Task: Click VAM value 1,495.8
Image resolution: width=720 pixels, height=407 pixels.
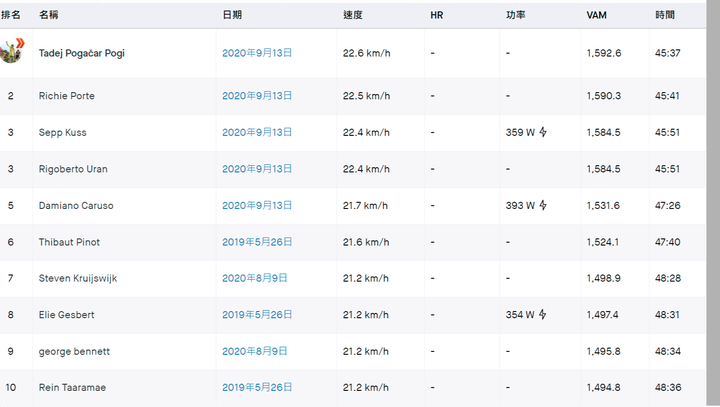Action: coord(603,351)
